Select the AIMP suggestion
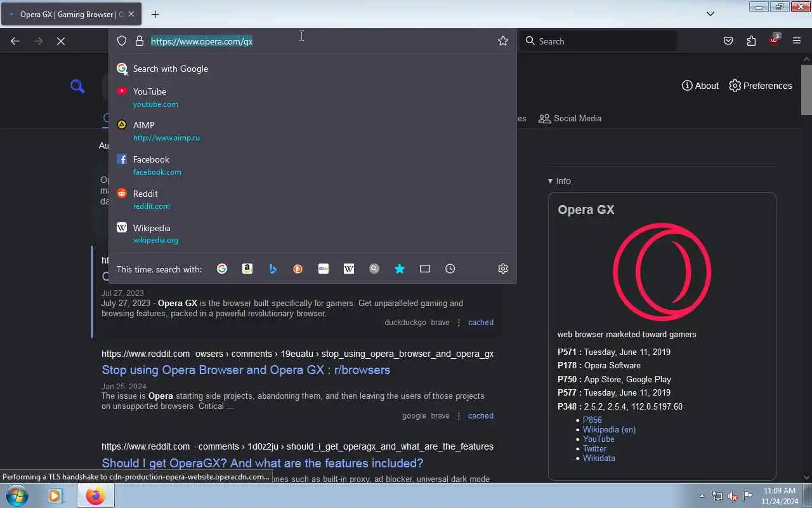This screenshot has width=812, height=508. (312, 131)
